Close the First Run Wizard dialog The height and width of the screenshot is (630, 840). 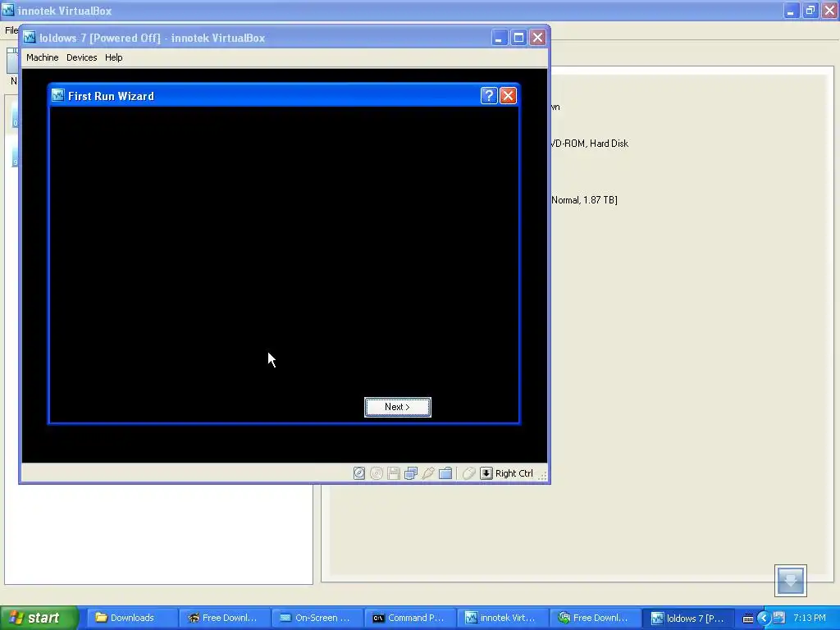click(508, 95)
